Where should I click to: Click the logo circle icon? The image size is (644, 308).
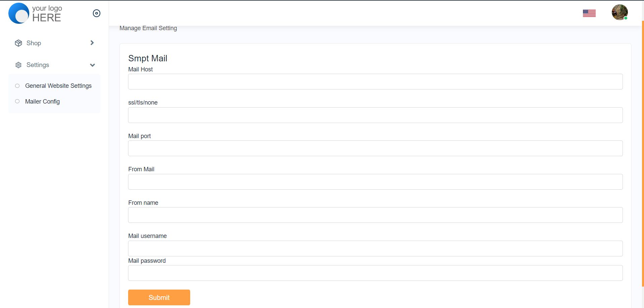tap(19, 13)
